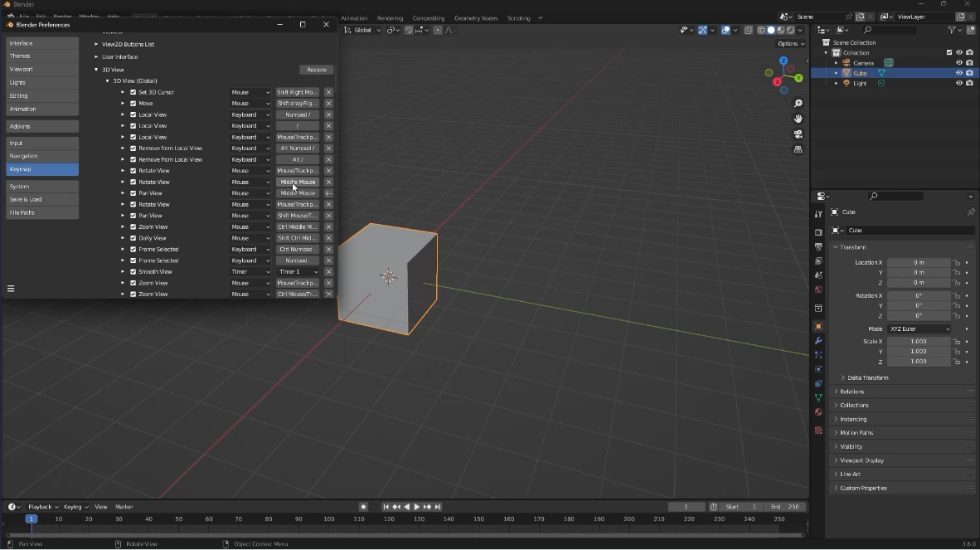Open the Scene properties tab icon

pyautogui.click(x=818, y=275)
